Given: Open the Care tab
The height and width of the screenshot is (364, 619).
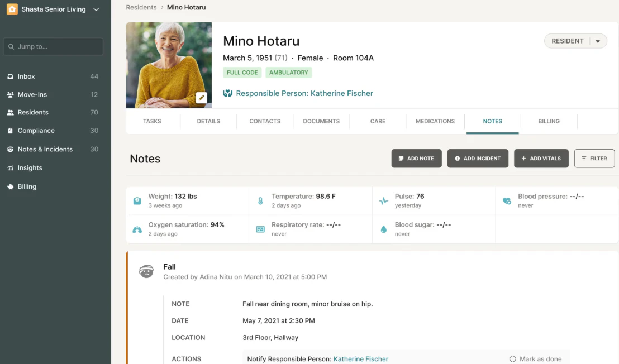Looking at the screenshot, I should click(x=378, y=121).
